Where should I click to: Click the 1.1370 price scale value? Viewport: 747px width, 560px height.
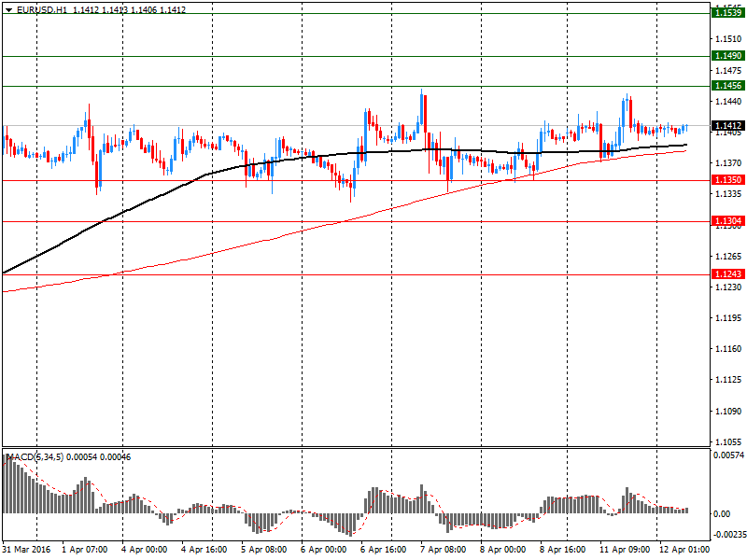[728, 162]
